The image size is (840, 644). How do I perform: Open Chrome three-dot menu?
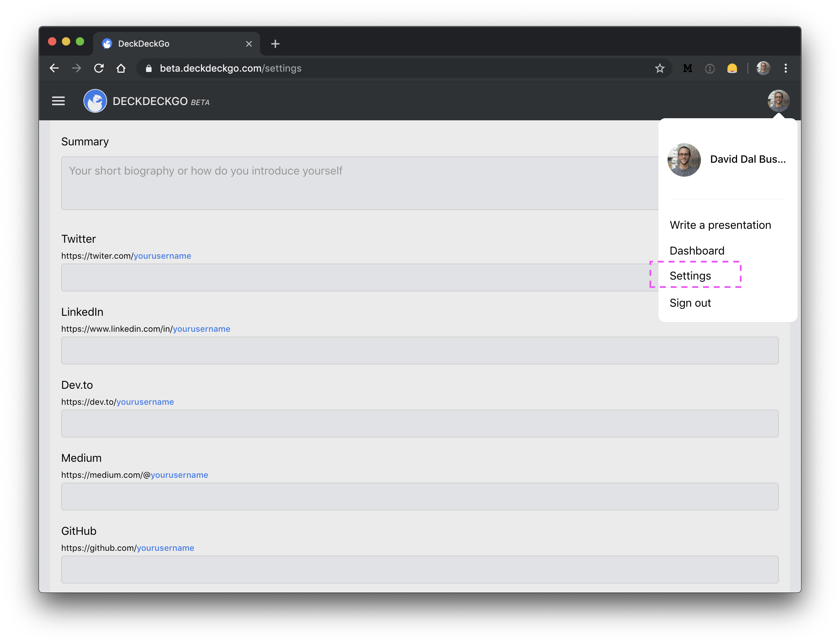pos(785,68)
